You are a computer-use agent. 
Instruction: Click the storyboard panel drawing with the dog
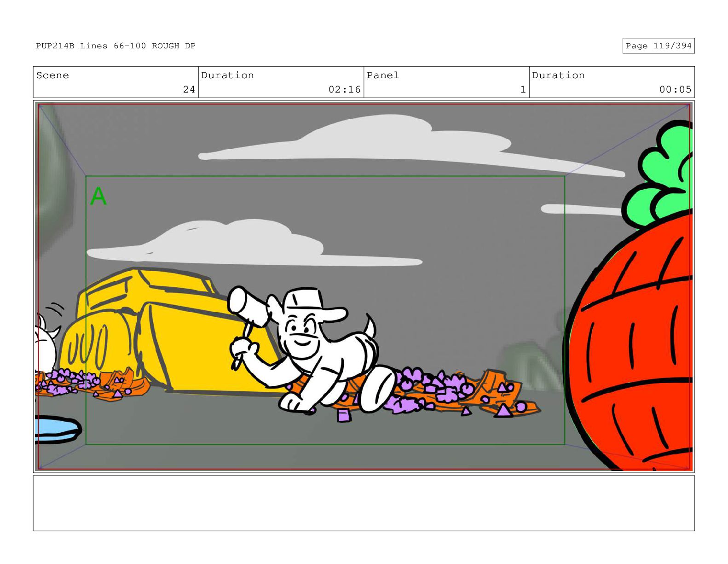pos(364,286)
